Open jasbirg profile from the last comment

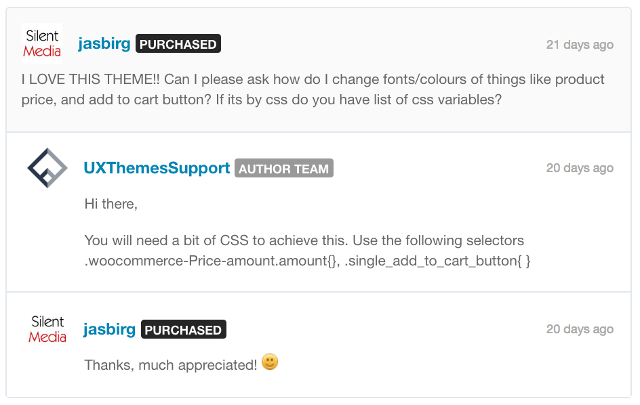tap(109, 329)
